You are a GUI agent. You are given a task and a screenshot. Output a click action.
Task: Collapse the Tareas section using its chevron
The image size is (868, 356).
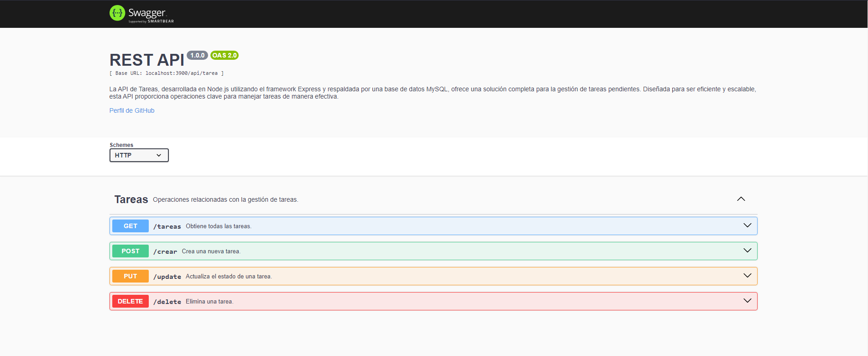click(741, 199)
